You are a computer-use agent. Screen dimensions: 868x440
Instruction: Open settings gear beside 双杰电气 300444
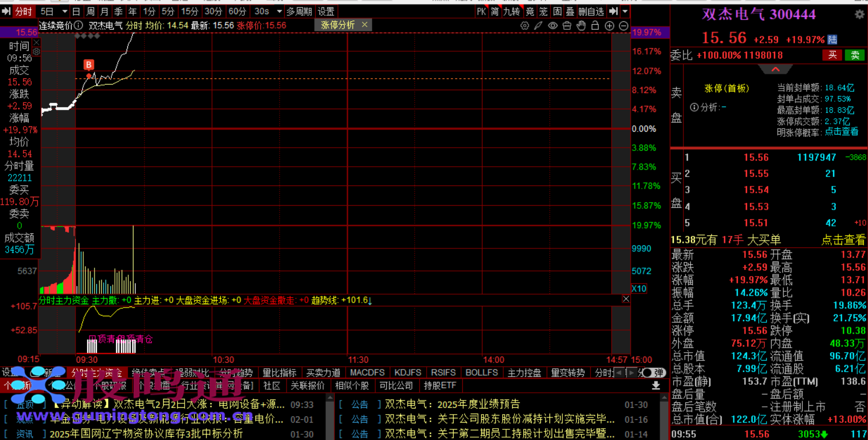(x=859, y=15)
